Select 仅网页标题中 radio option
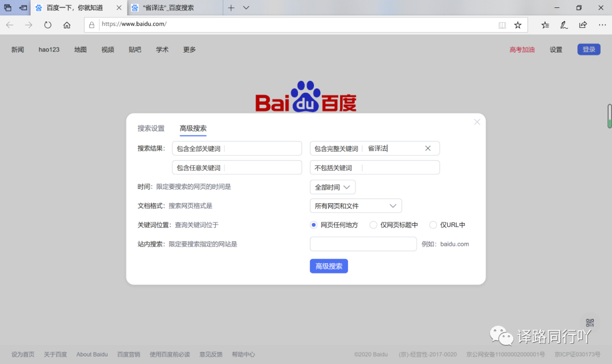Viewport: 612px width, 364px height. [x=373, y=225]
